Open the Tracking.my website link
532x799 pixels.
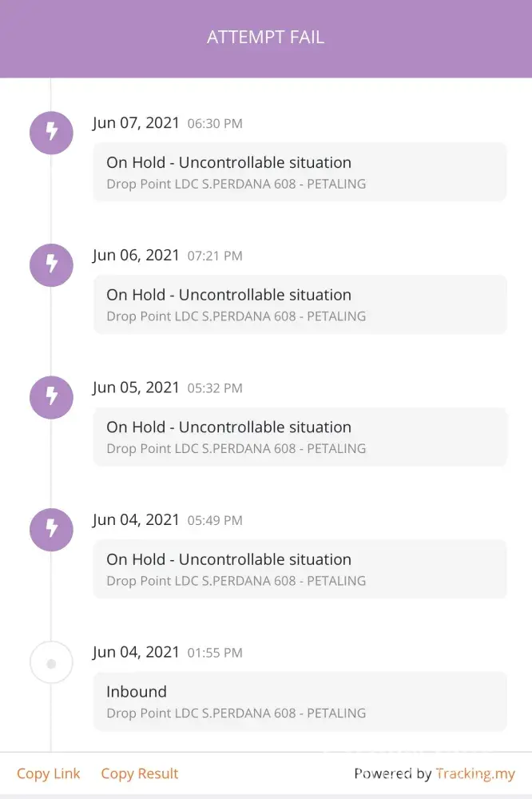coord(475,773)
